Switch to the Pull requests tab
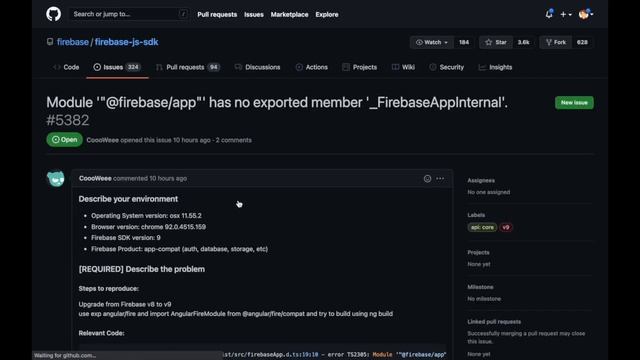This screenshot has height=360, width=640. 188,67
